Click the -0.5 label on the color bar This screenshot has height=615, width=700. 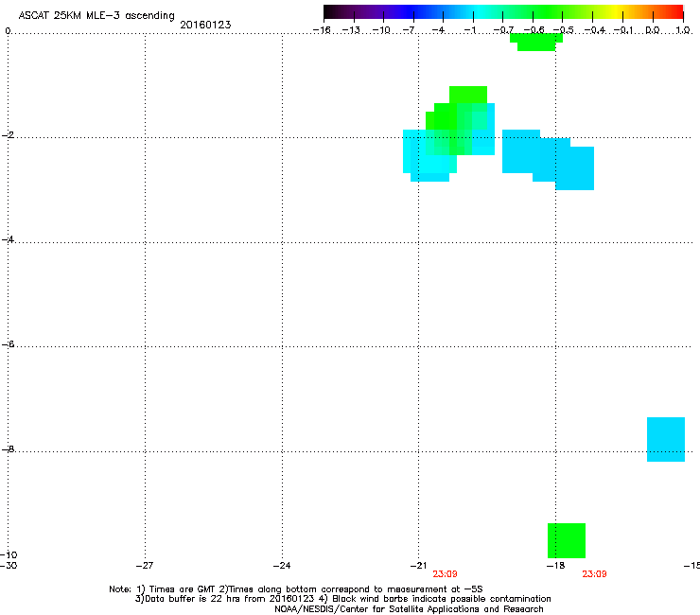pos(564,30)
